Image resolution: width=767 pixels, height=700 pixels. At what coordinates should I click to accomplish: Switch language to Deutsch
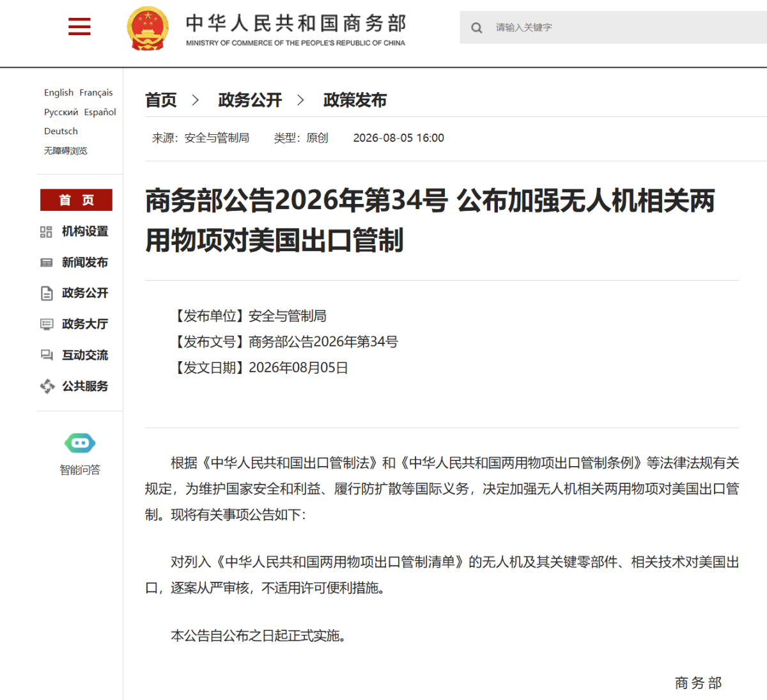[61, 131]
